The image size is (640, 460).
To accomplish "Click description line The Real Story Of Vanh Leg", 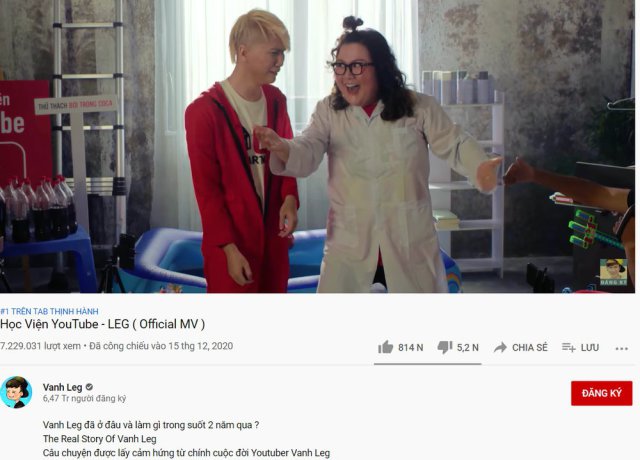I will point(100,439).
